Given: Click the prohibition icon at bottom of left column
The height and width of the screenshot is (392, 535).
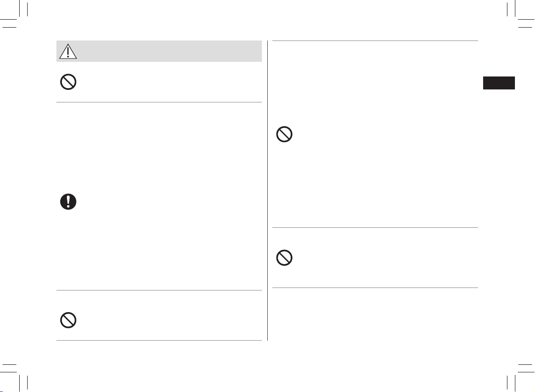Looking at the screenshot, I should point(68,320).
